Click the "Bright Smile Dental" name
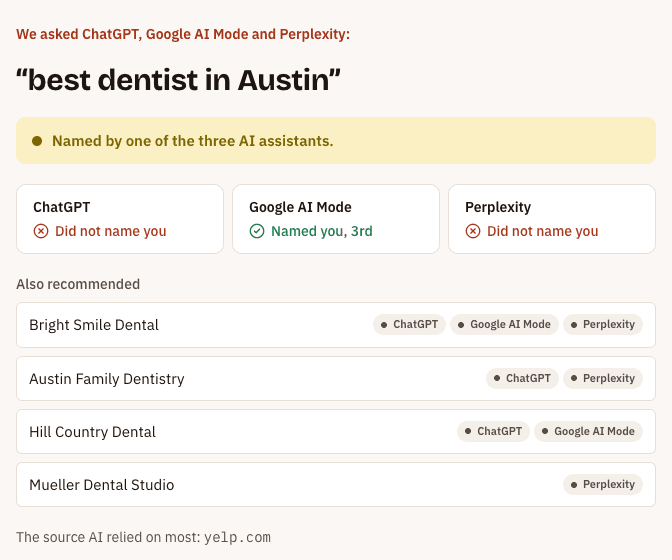The height and width of the screenshot is (560, 672). 94,325
